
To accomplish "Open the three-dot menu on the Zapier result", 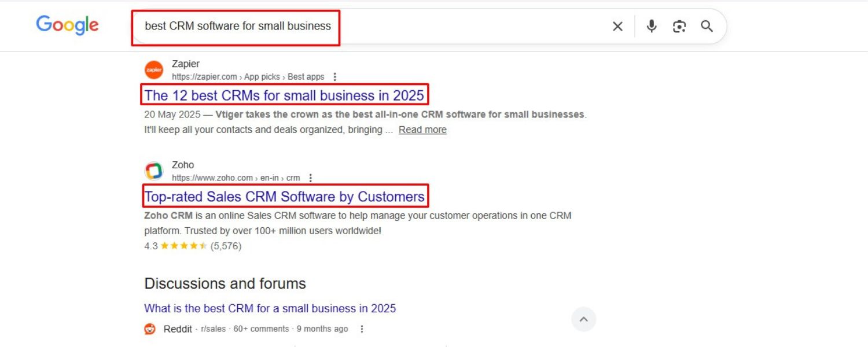I will pyautogui.click(x=335, y=76).
